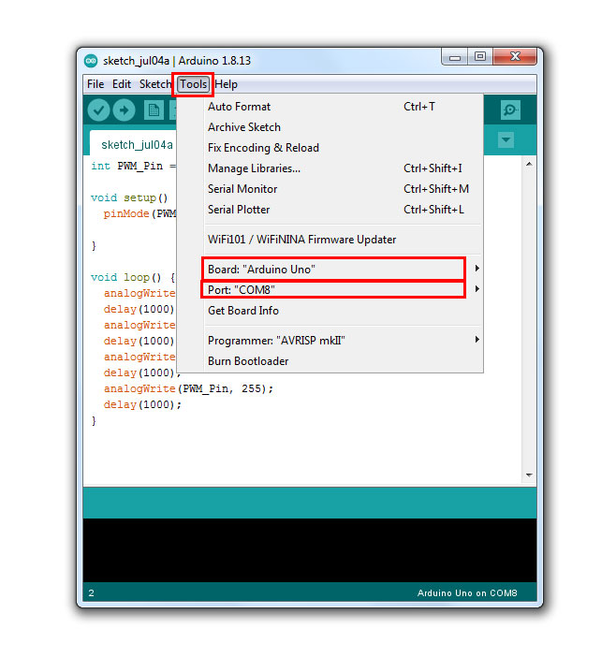Choose Auto Format

click(x=330, y=107)
